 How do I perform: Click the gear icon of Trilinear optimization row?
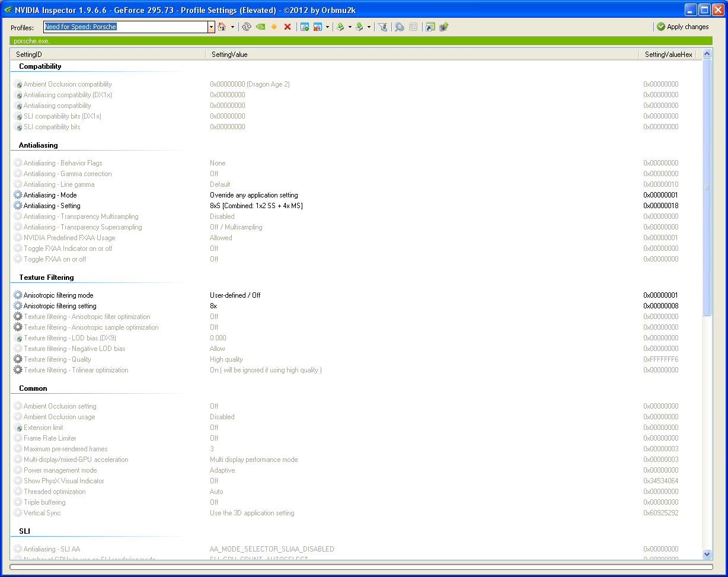click(x=18, y=370)
